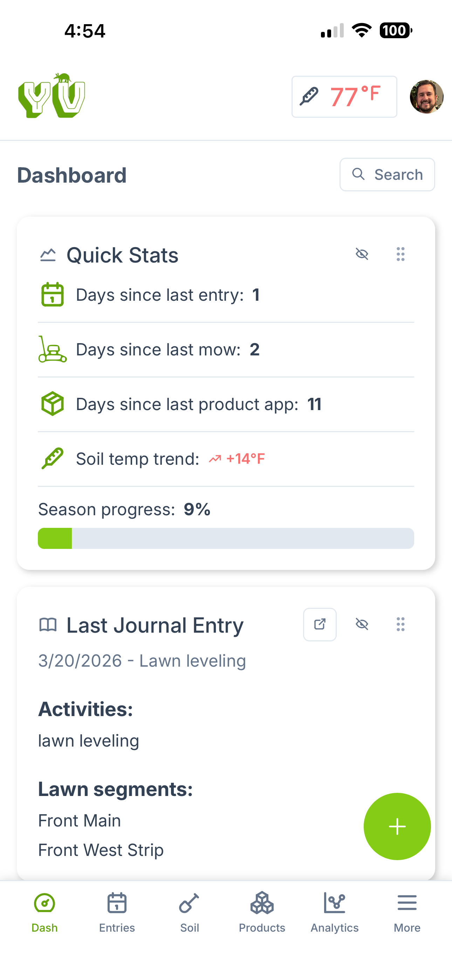The height and width of the screenshot is (980, 452).
Task: Open the Search dialog
Action: point(387,174)
